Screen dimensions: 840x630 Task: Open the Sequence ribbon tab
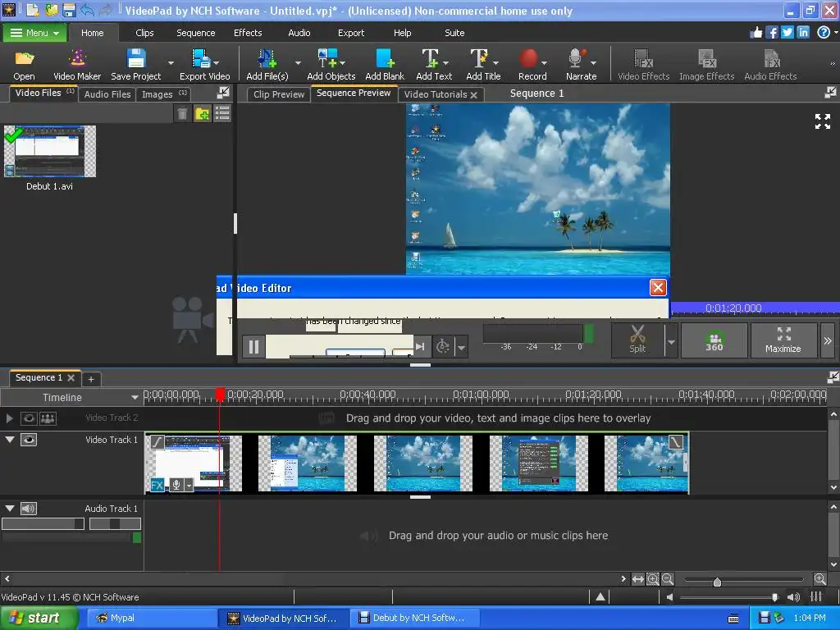pos(195,33)
